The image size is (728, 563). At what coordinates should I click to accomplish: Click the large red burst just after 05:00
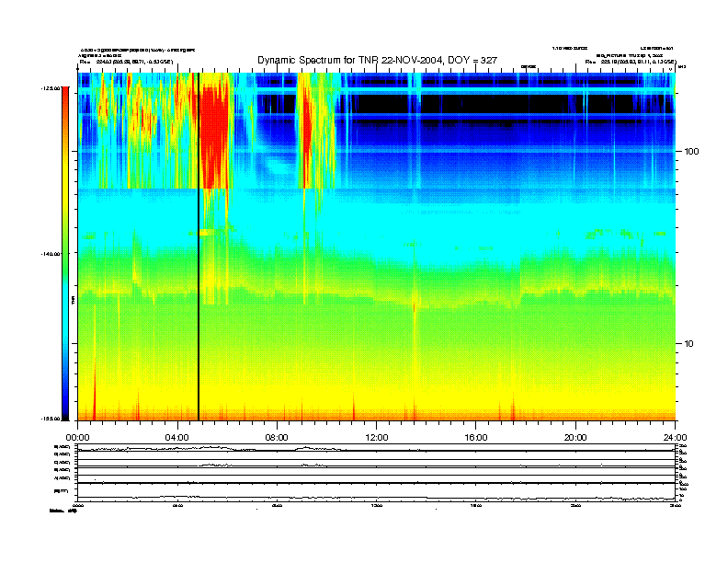point(213,139)
